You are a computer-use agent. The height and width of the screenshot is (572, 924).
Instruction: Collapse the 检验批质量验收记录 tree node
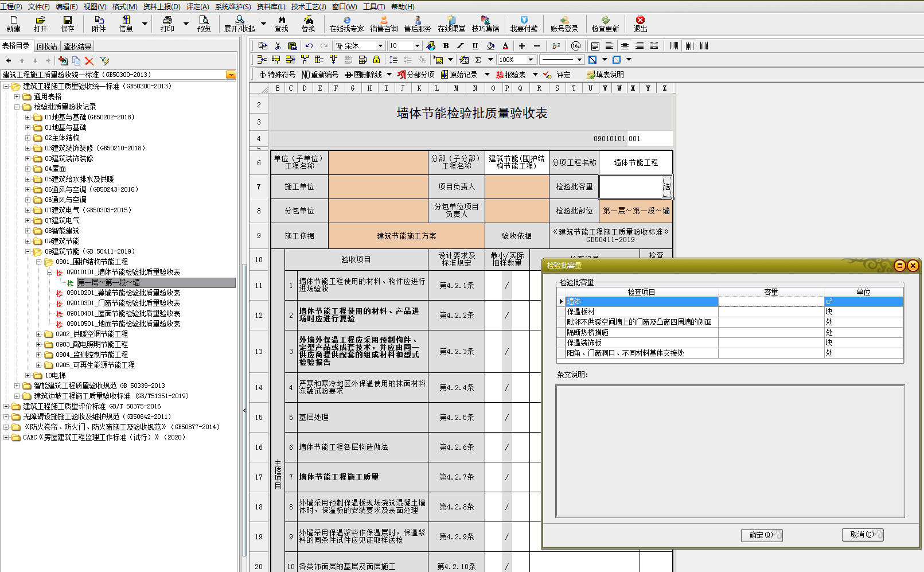point(17,107)
